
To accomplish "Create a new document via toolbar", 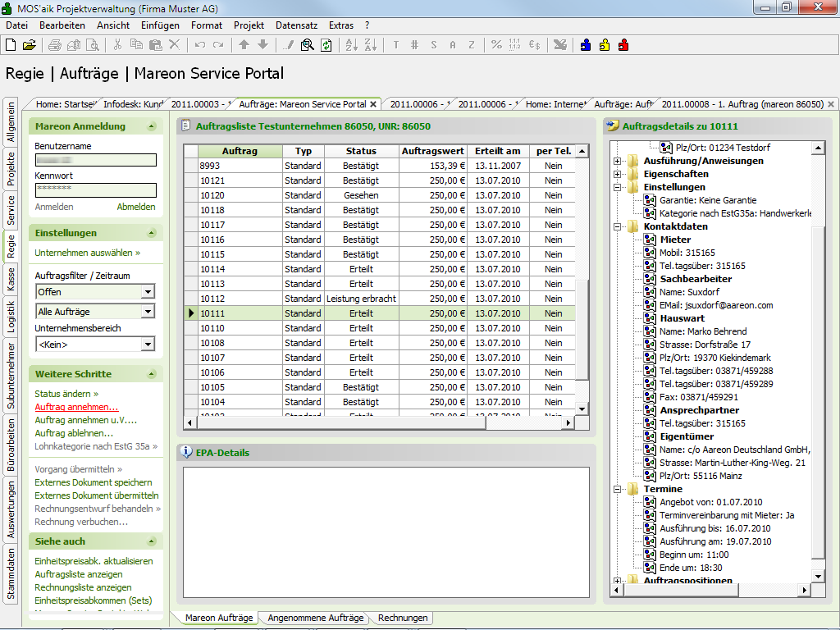I will tap(11, 45).
